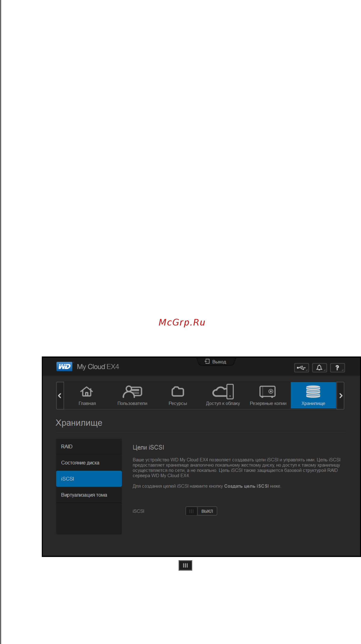The height and width of the screenshot is (644, 361).
Task: Open the Резервные копии tab
Action: [x=268, y=395]
